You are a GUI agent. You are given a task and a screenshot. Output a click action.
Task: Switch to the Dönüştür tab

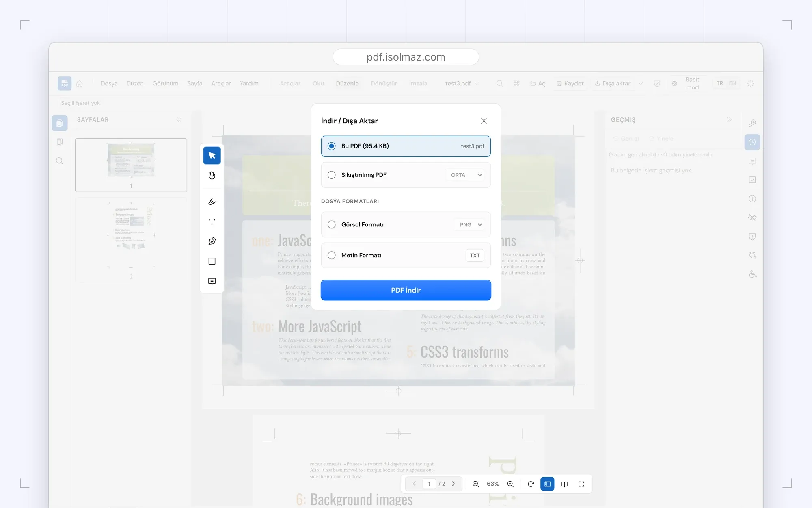(384, 83)
